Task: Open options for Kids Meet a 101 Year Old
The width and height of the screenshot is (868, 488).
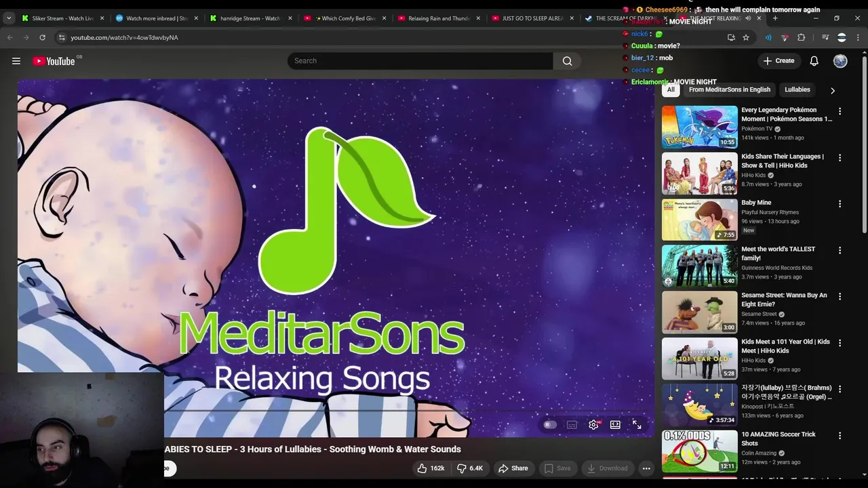Action: [x=840, y=344]
